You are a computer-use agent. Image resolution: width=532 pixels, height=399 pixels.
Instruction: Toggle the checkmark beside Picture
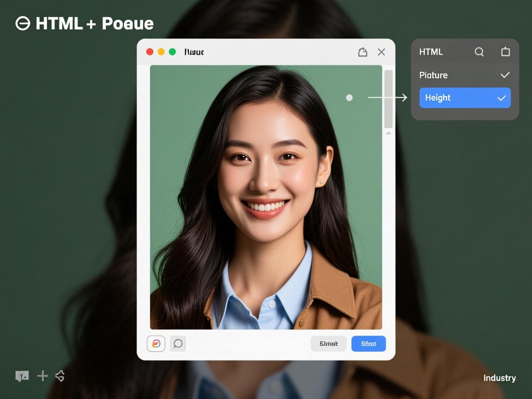click(505, 75)
